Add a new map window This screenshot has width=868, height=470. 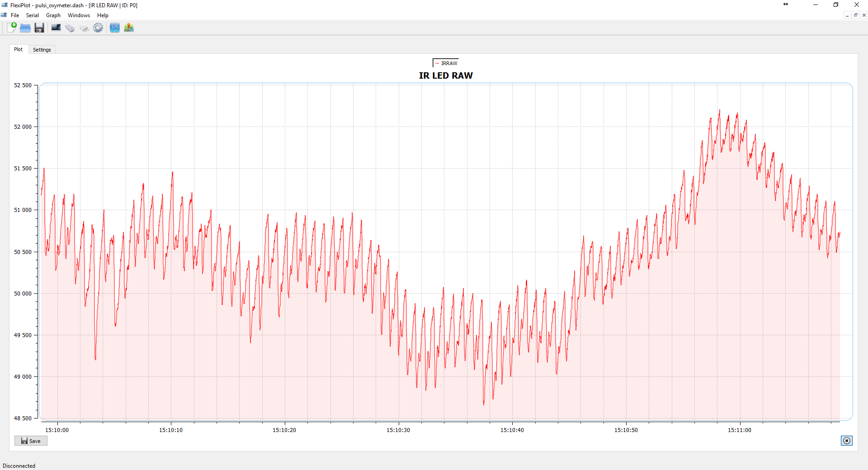(129, 28)
